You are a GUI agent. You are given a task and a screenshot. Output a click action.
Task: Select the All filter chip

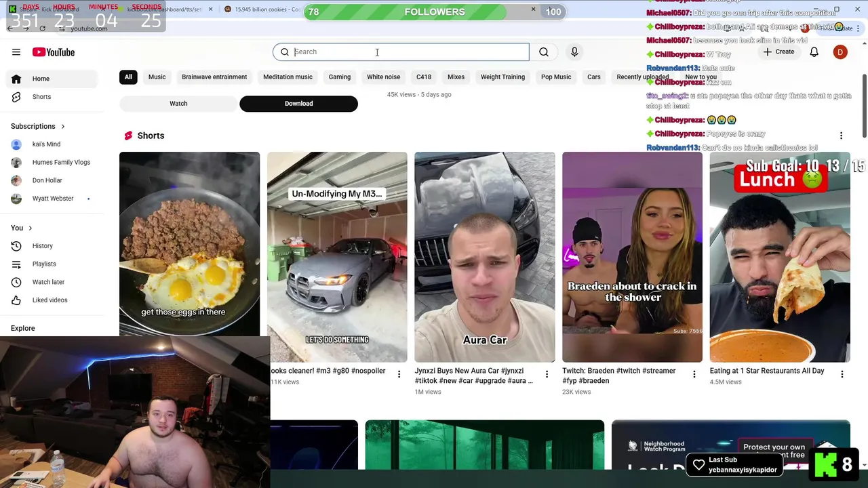tap(128, 77)
